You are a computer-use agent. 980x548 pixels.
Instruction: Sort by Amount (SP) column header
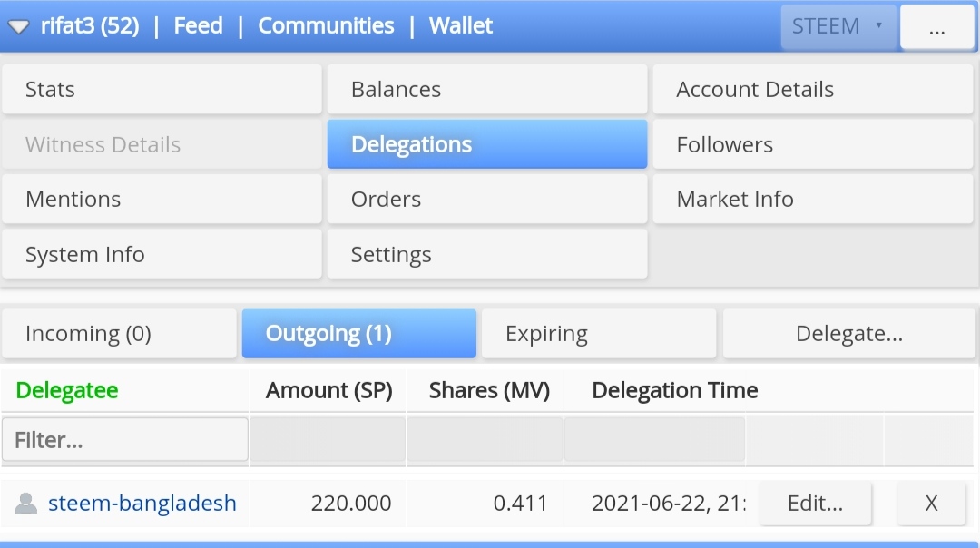(x=328, y=390)
